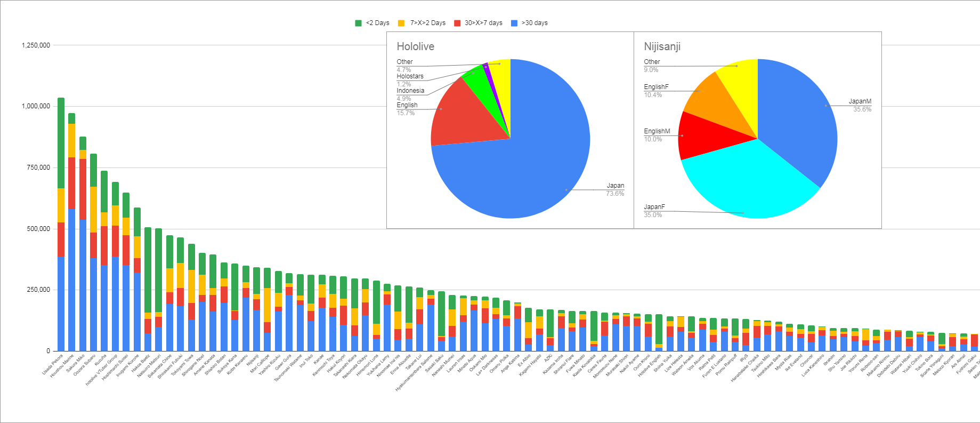This screenshot has width=980, height=423.
Task: Click the '750,000' y-axis label
Action: click(38, 167)
